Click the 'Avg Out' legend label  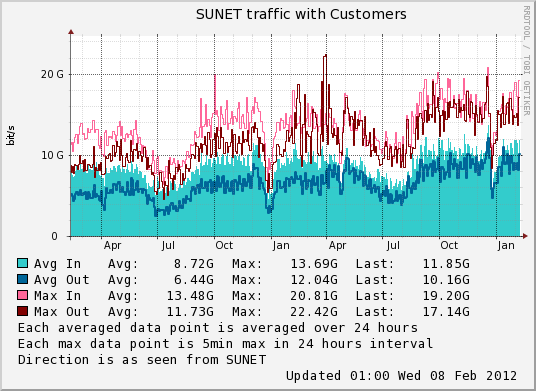click(62, 280)
